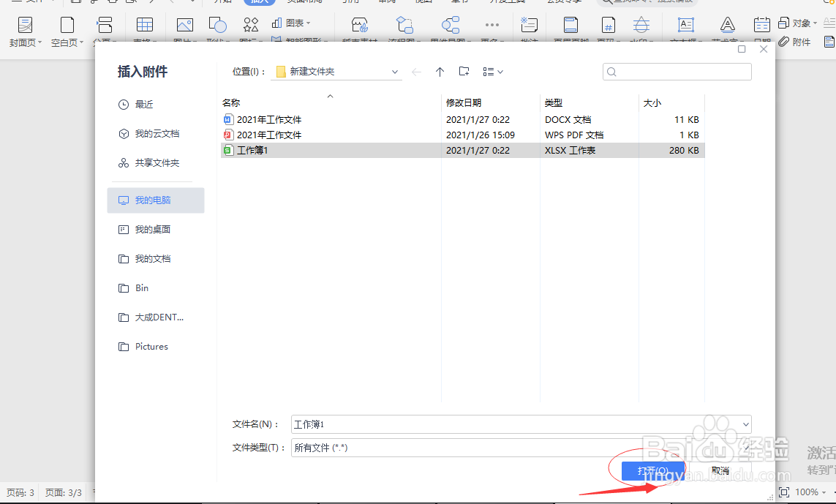This screenshot has height=504, width=836.
Task: Click the 取消 cancel button
Action: click(x=720, y=470)
